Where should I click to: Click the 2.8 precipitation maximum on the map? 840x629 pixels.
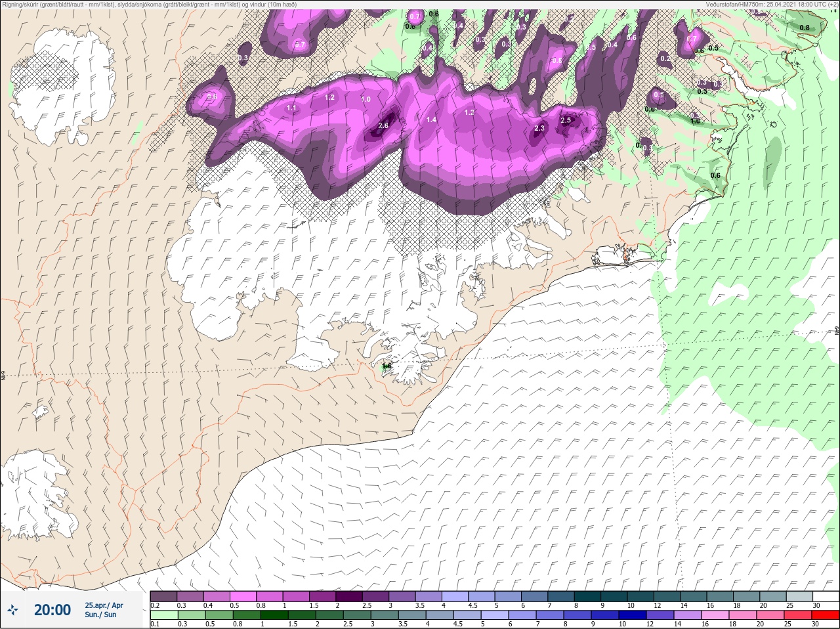[x=384, y=125]
